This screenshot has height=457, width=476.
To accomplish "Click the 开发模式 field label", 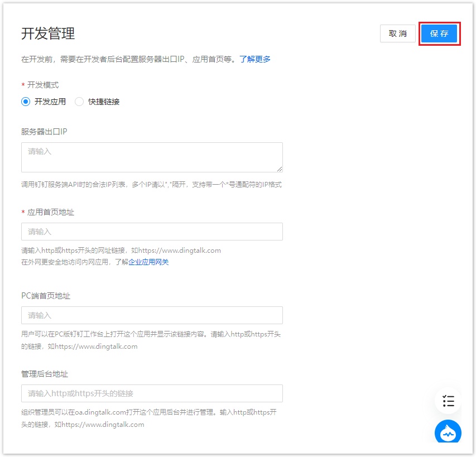I will (42, 85).
